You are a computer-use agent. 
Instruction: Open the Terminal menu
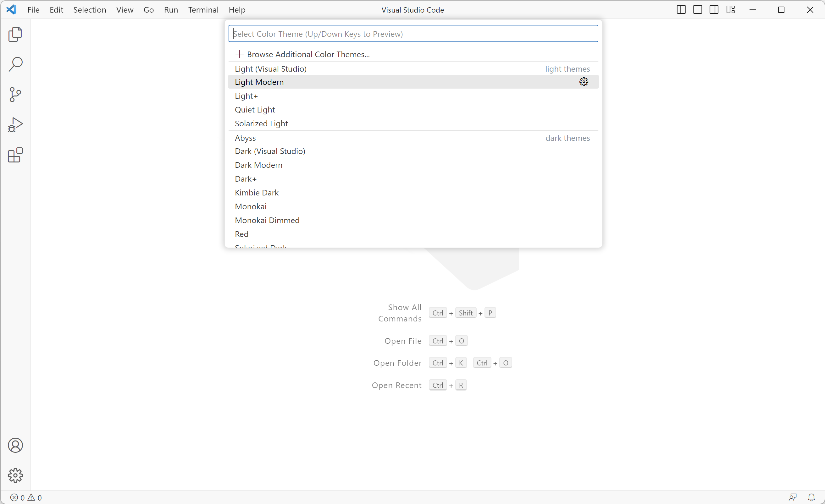coord(203,10)
